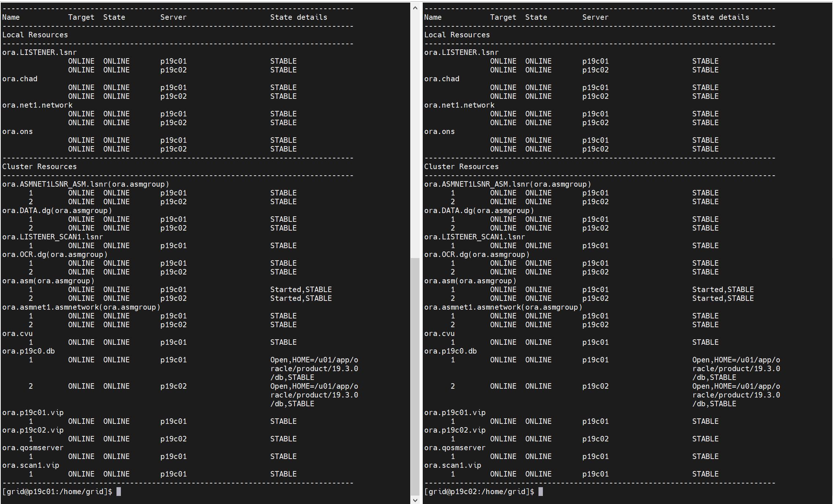The image size is (833, 504).
Task: Click the left terminal scrollbar up arrow
Action: [415, 8]
